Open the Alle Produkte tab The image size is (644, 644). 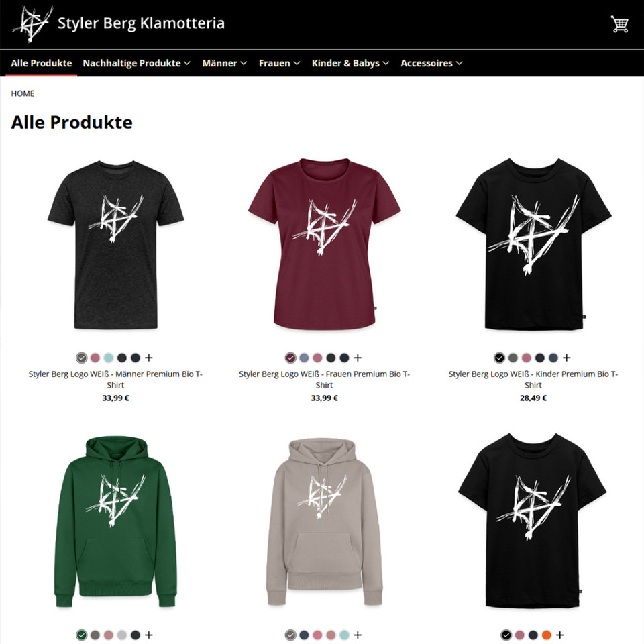(42, 63)
